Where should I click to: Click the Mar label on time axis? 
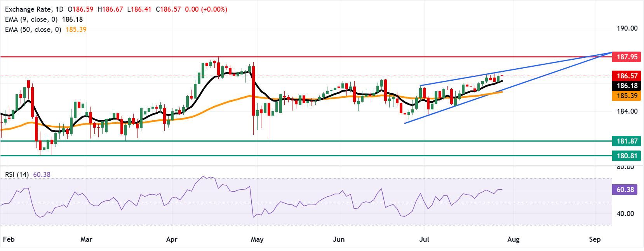tap(86, 239)
